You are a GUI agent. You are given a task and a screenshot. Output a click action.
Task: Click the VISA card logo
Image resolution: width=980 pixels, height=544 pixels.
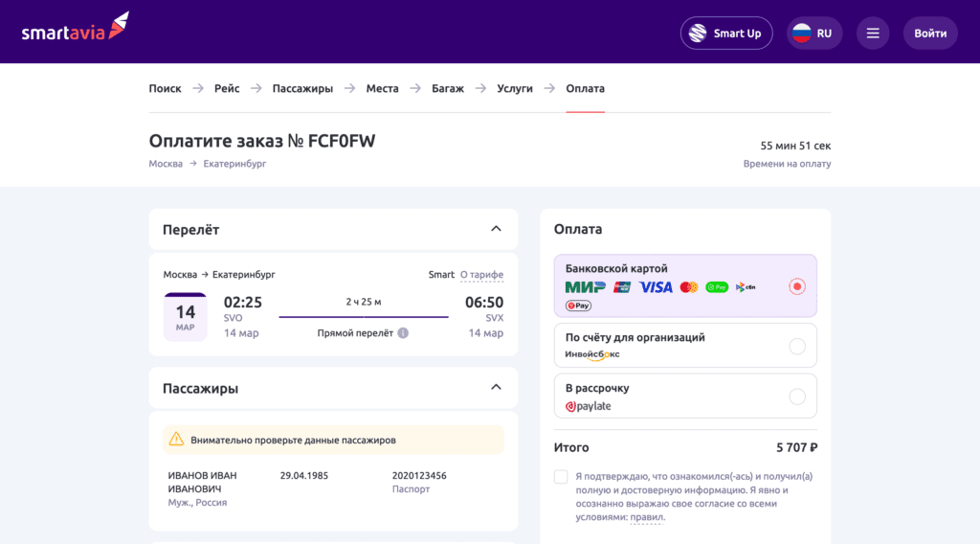point(655,287)
